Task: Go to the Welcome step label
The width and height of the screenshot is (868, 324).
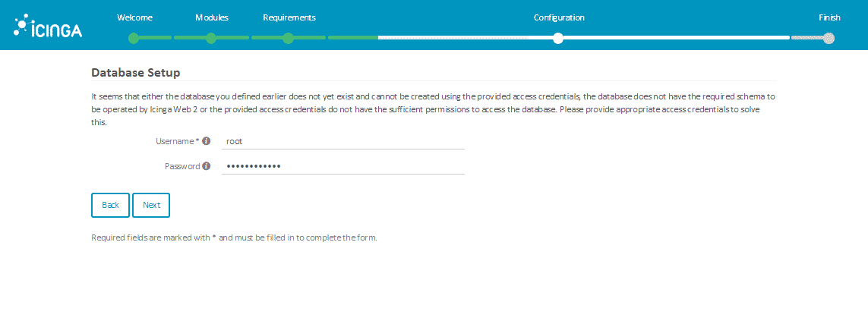Action: pos(134,17)
